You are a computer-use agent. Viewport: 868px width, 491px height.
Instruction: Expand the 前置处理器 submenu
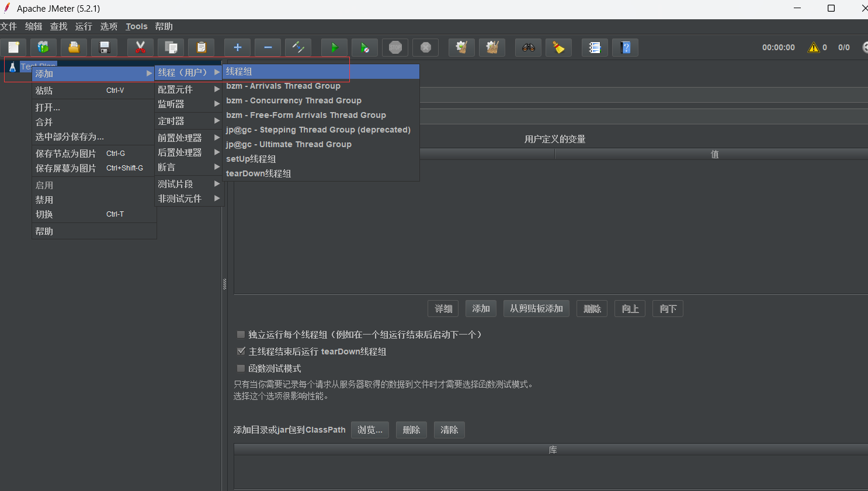[189, 138]
